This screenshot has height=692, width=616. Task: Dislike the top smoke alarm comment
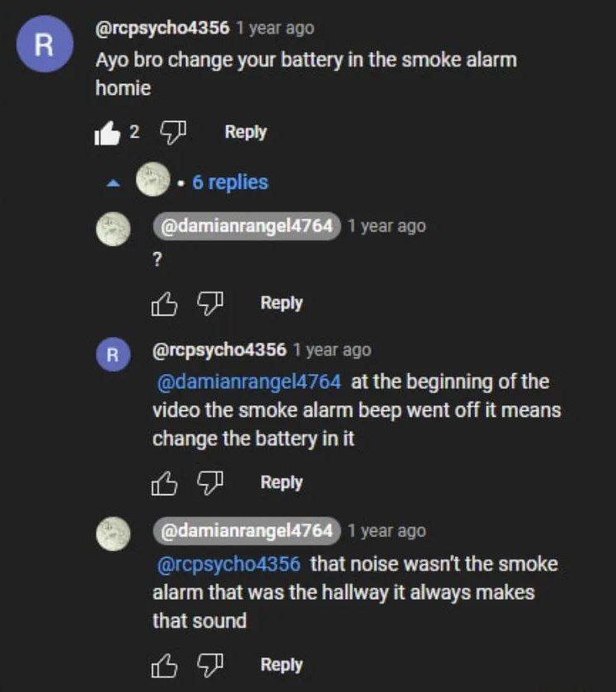173,133
